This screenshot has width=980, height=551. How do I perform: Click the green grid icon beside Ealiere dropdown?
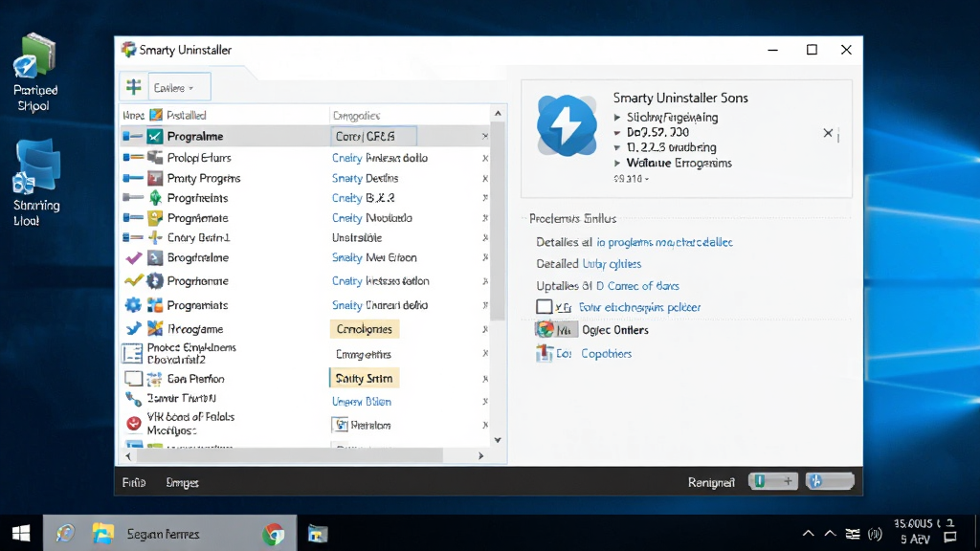point(134,87)
